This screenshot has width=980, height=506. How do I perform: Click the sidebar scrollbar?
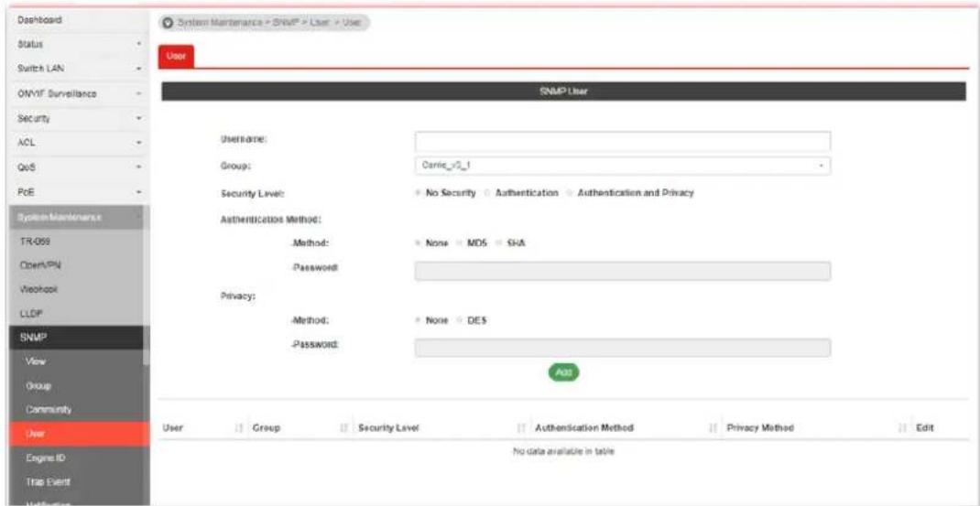[x=147, y=285]
